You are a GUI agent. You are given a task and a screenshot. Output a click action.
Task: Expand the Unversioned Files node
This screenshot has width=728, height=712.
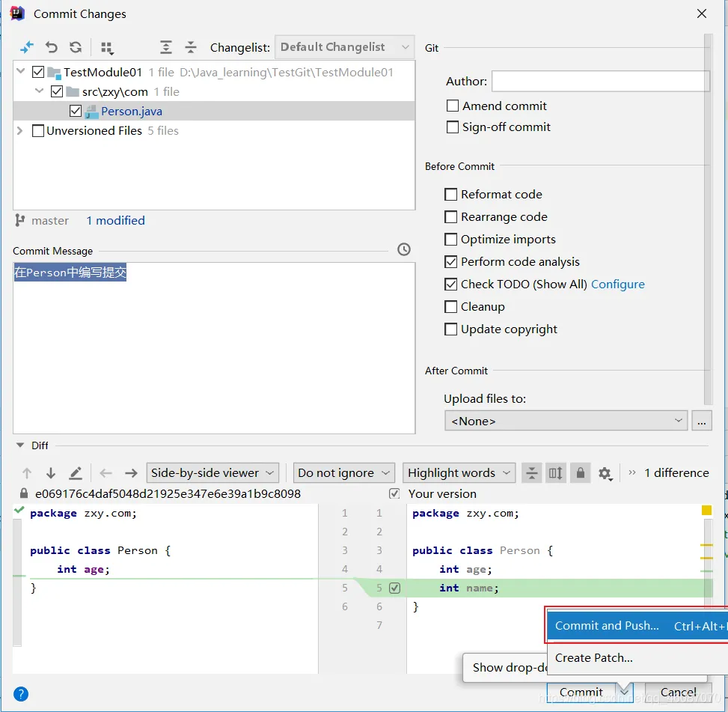tap(20, 131)
